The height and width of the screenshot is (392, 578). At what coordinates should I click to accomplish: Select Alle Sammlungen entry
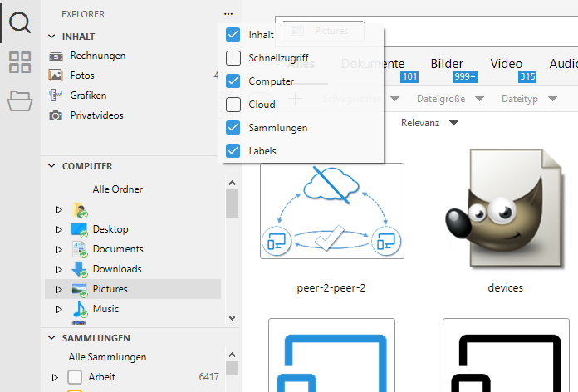[107, 357]
